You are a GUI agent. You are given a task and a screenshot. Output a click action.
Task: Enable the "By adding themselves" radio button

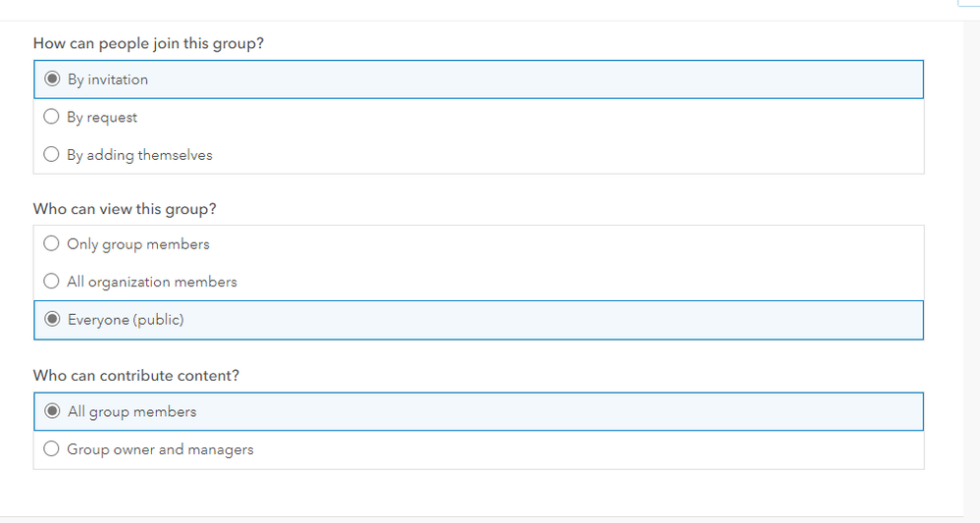(x=52, y=155)
